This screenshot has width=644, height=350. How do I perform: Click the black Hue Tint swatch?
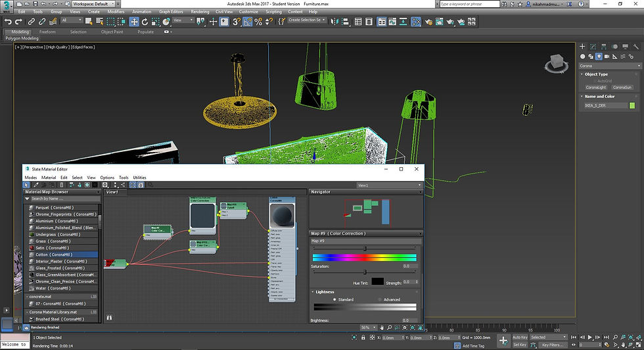tap(377, 282)
